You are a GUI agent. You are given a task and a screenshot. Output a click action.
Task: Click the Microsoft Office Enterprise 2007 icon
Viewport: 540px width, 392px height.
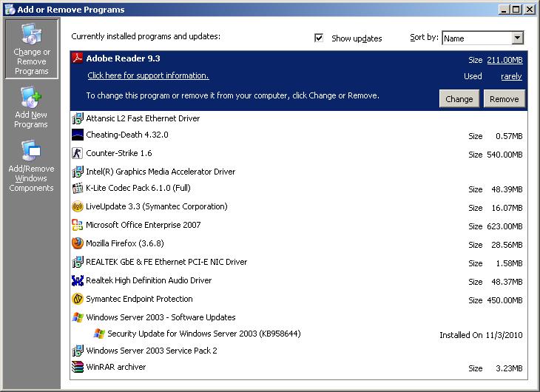tap(78, 225)
